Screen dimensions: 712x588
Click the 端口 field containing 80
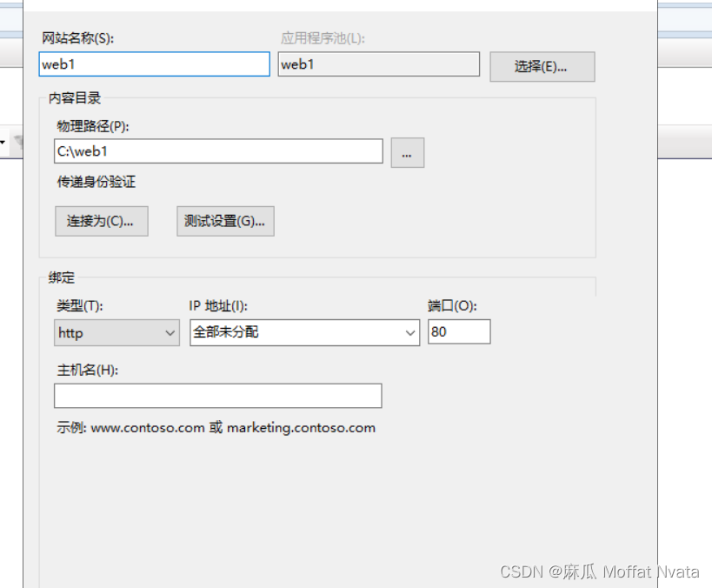[x=459, y=331]
